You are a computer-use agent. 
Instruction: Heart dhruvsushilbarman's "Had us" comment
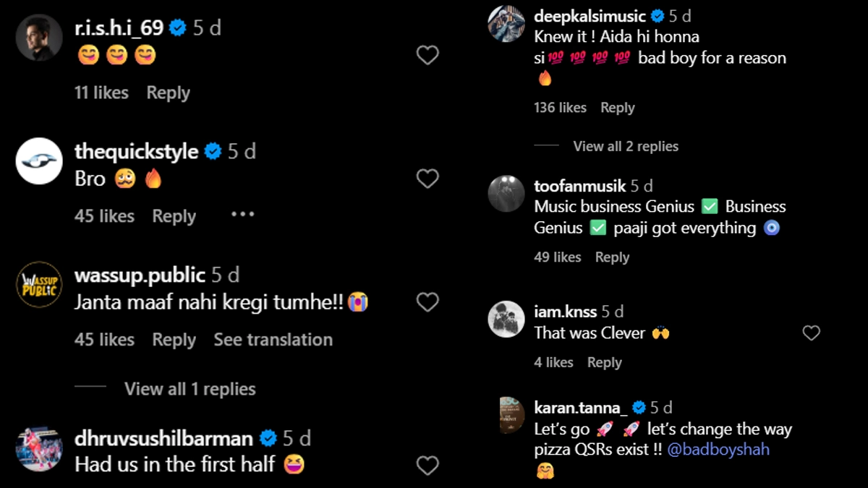pyautogui.click(x=427, y=466)
